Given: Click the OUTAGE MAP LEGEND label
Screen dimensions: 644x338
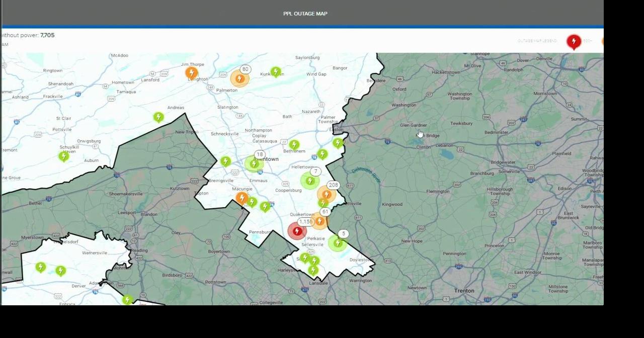Looking at the screenshot, I should click(537, 41).
